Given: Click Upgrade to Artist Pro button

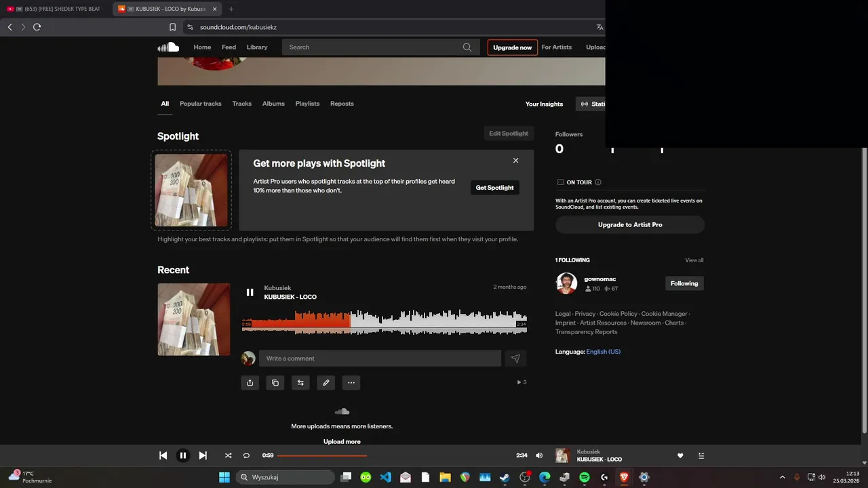Looking at the screenshot, I should click(630, 224).
